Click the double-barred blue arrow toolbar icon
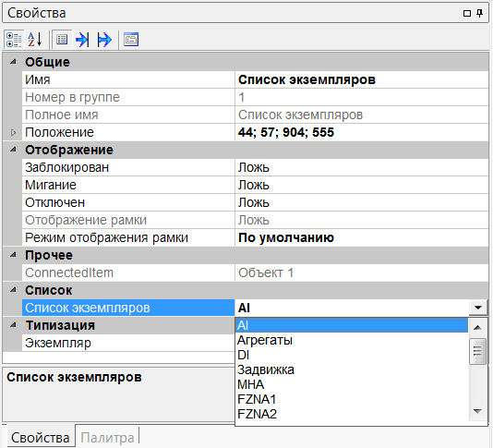The width and height of the screenshot is (493, 448). 104,40
